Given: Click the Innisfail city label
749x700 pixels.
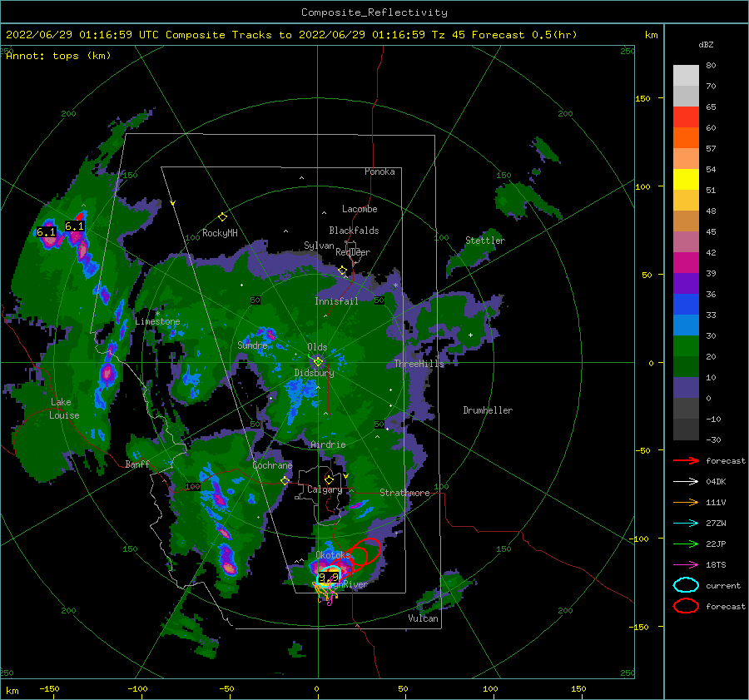Looking at the screenshot, I should click(336, 301).
